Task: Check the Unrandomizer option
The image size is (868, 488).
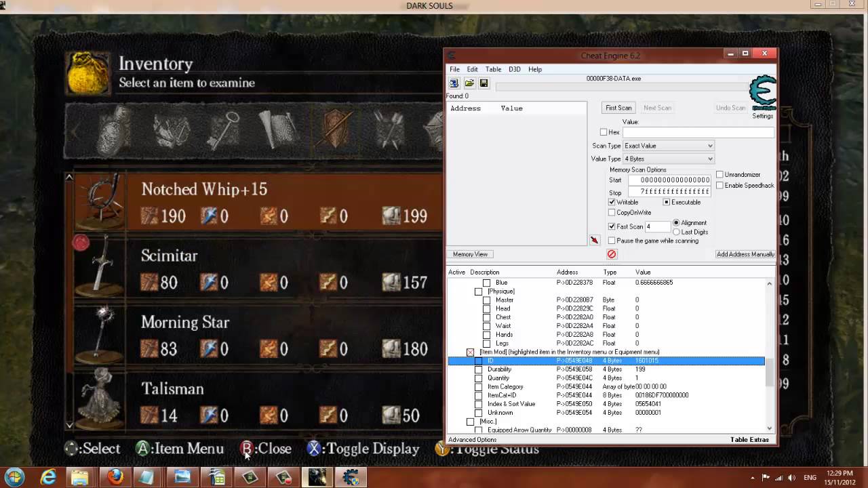Action: [719, 175]
